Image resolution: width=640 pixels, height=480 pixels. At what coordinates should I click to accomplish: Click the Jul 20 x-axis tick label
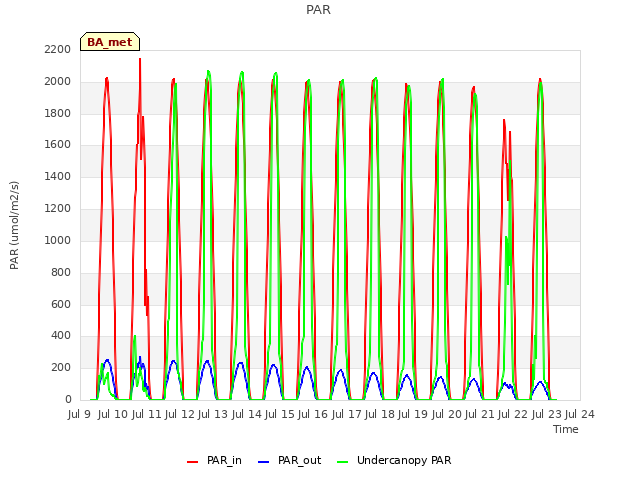tap(446, 414)
